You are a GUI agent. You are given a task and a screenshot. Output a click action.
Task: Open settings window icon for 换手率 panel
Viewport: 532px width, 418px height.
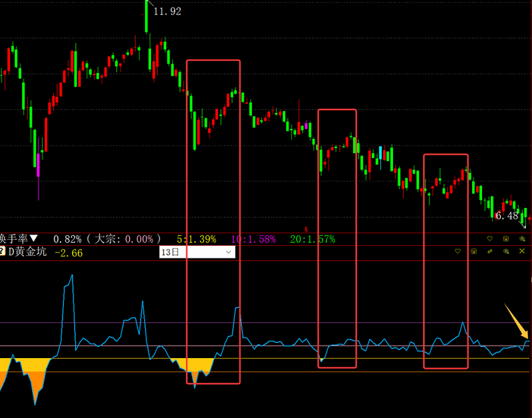point(506,239)
